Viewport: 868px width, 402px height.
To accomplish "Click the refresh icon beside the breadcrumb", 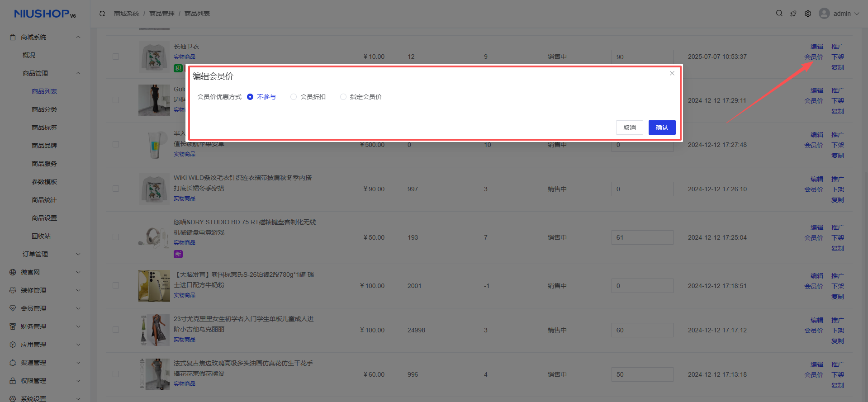I will (102, 14).
